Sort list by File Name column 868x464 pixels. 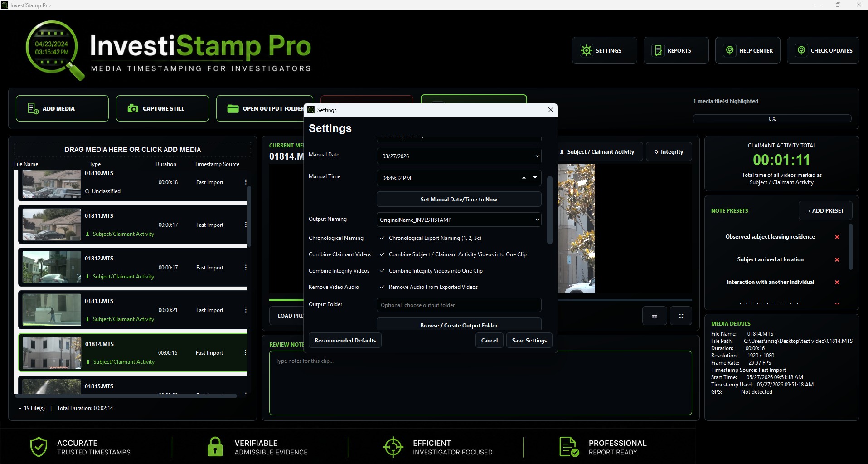tap(26, 164)
